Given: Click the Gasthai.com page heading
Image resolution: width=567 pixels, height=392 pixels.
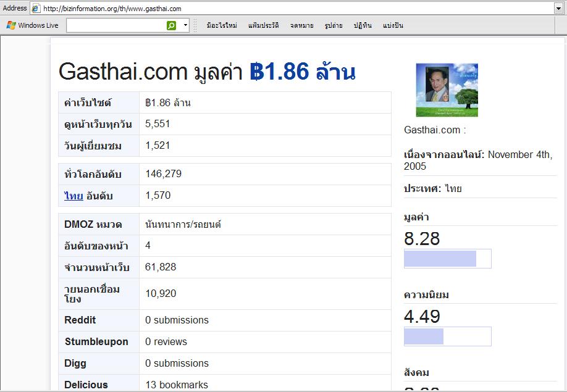Looking at the screenshot, I should point(206,72).
